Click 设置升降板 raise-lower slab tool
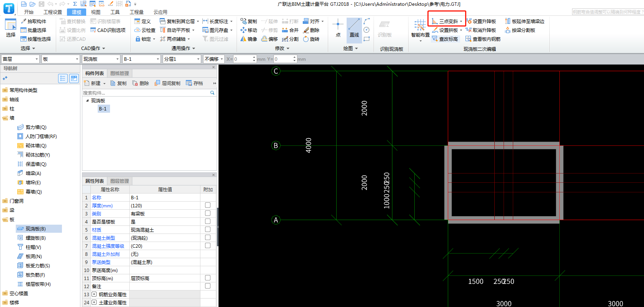644x307 pixels. tap(481, 21)
